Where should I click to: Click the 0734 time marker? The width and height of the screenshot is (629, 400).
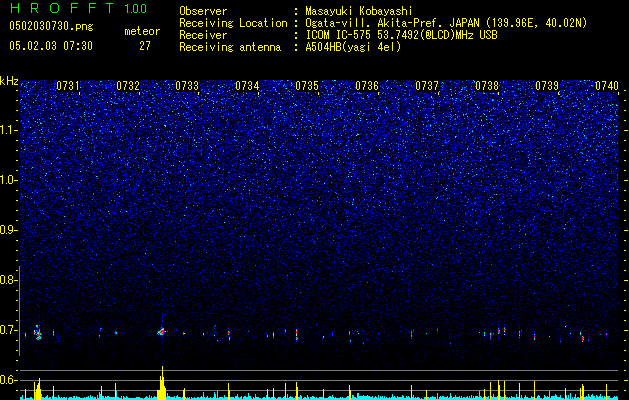tap(247, 86)
